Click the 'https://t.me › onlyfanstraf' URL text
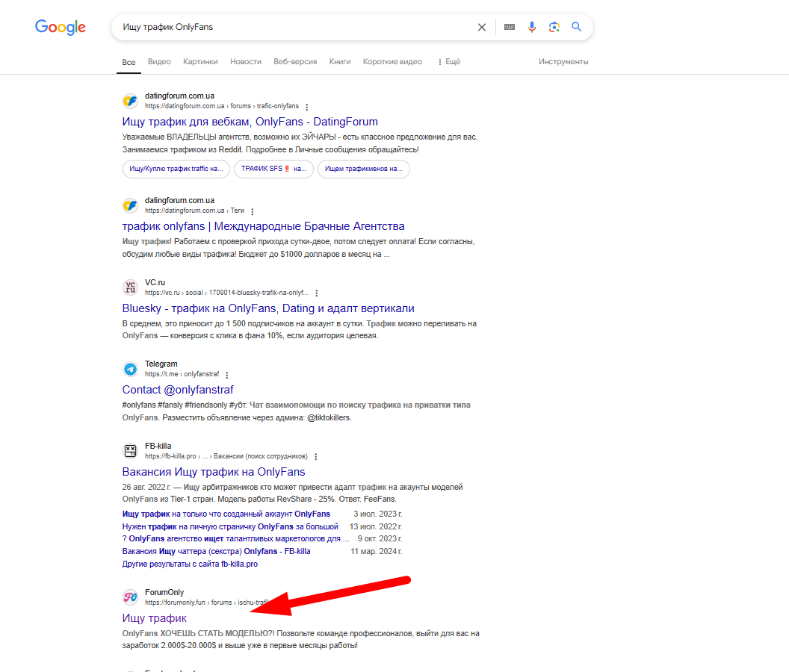The height and width of the screenshot is (672, 789). tap(182, 374)
